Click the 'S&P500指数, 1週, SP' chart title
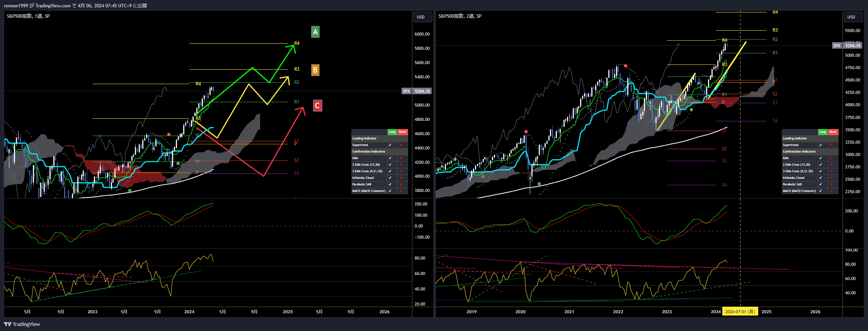The image size is (868, 331). click(x=28, y=16)
